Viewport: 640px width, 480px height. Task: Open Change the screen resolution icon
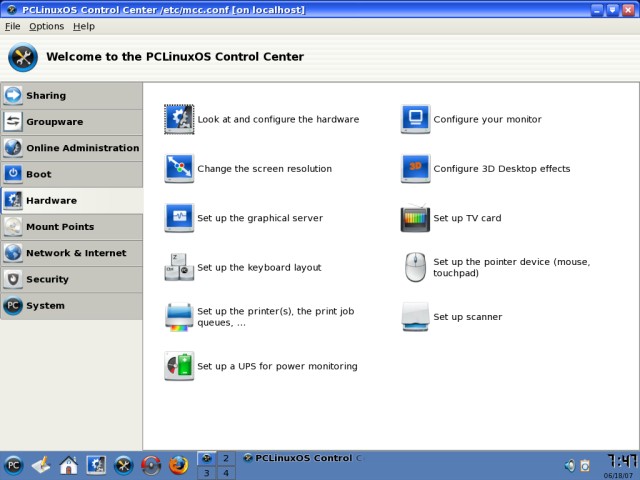tap(179, 169)
